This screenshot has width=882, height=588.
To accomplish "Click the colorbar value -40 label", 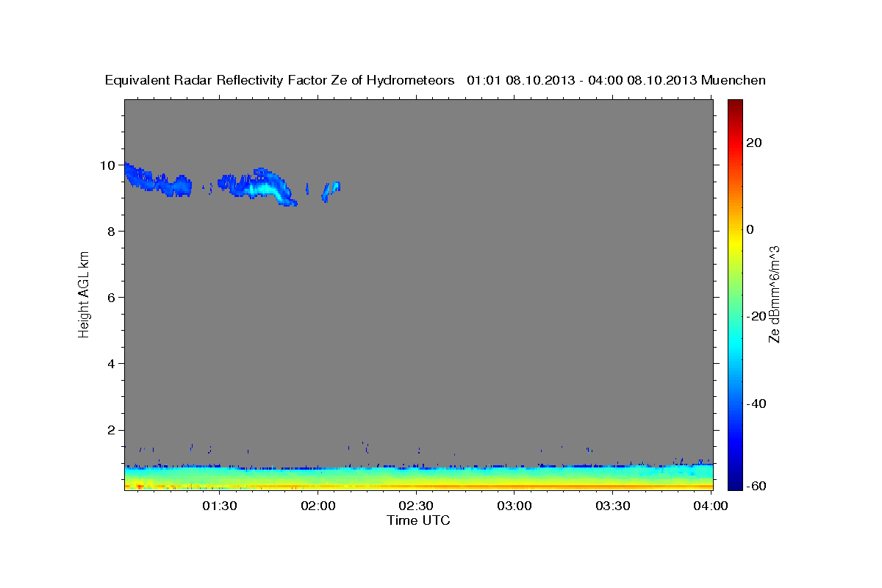I will pos(756,403).
